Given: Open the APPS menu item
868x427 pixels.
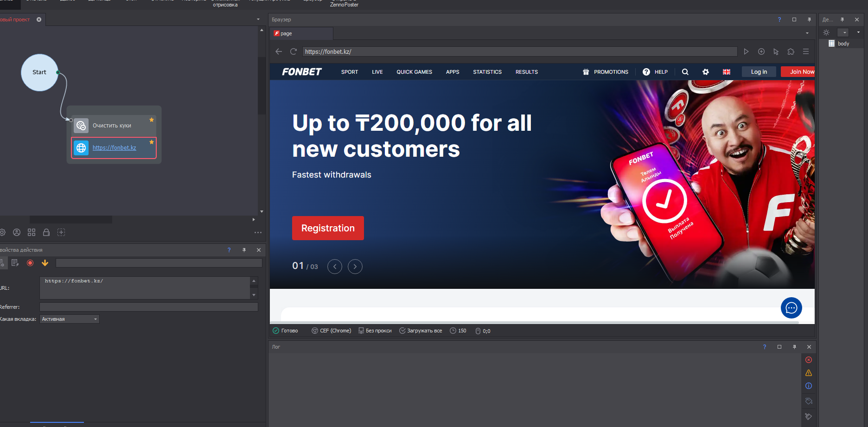Looking at the screenshot, I should 453,72.
